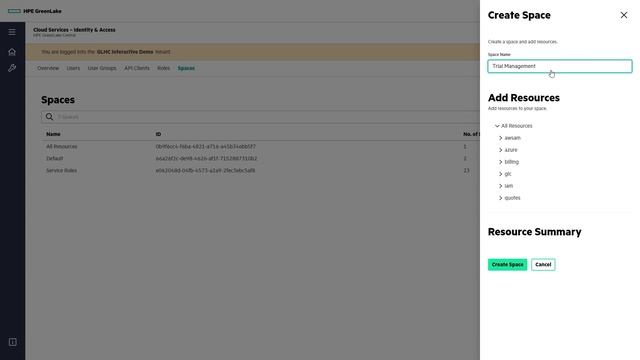
Task: Click the Spaces search box
Action: pos(260,117)
